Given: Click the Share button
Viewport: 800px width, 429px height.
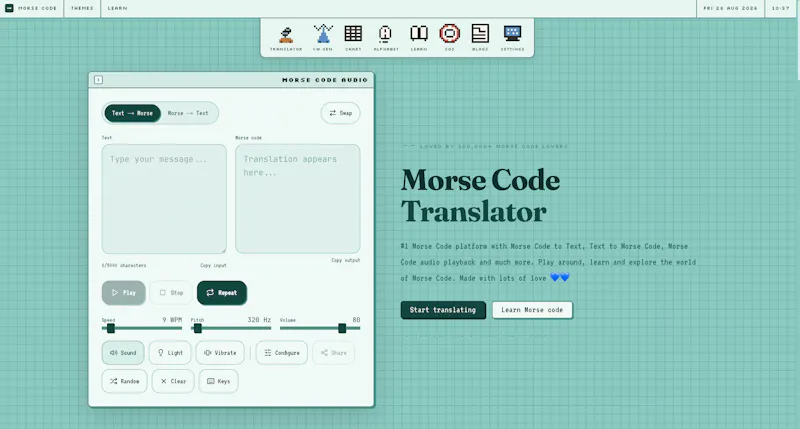Looking at the screenshot, I should (x=333, y=353).
